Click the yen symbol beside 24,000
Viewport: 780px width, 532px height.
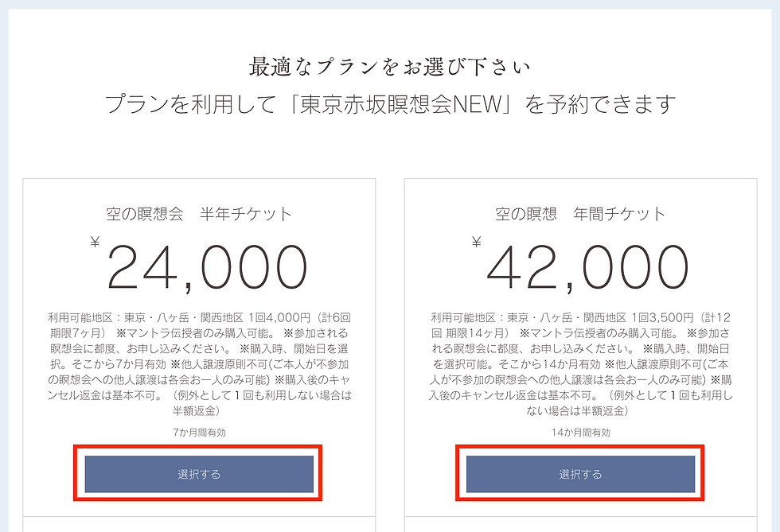[x=96, y=243]
